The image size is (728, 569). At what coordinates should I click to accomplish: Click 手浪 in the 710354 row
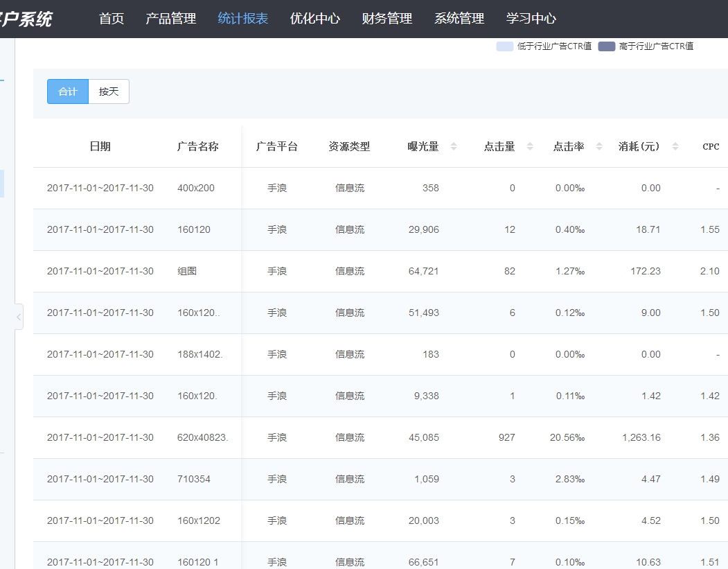pyautogui.click(x=277, y=480)
